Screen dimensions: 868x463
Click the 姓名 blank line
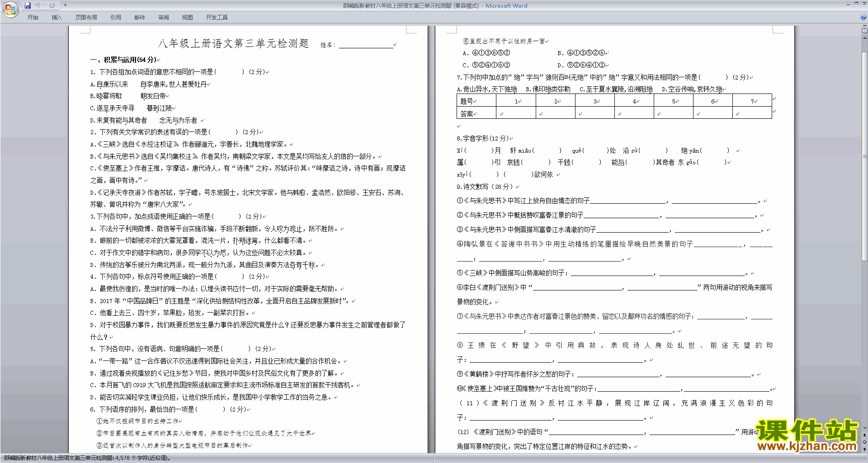366,45
